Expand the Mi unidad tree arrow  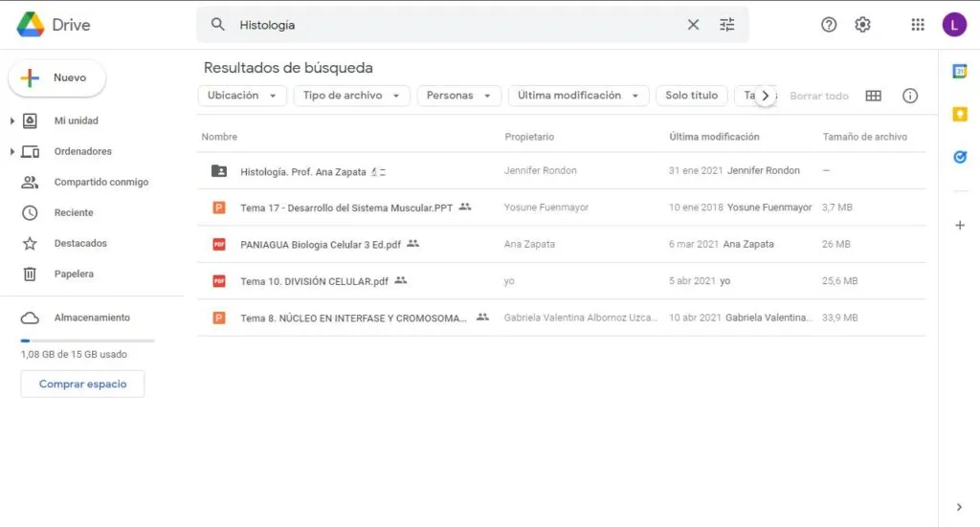(x=11, y=121)
